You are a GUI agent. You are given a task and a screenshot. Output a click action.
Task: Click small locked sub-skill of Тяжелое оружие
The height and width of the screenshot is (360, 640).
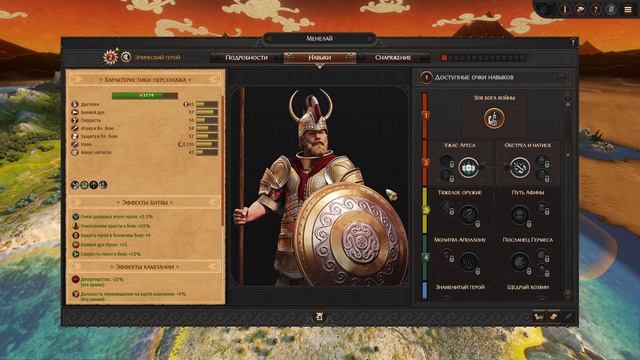[x=447, y=208]
